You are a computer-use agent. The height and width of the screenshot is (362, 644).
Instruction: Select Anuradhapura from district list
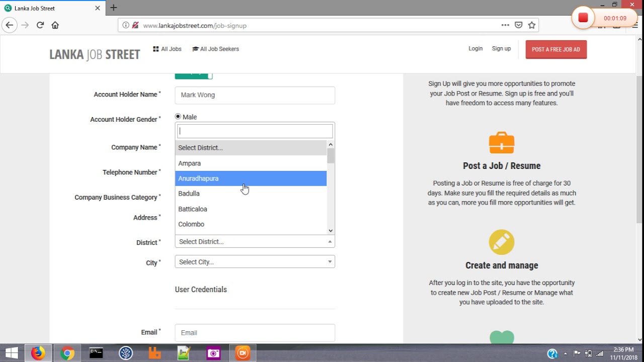[x=251, y=178]
